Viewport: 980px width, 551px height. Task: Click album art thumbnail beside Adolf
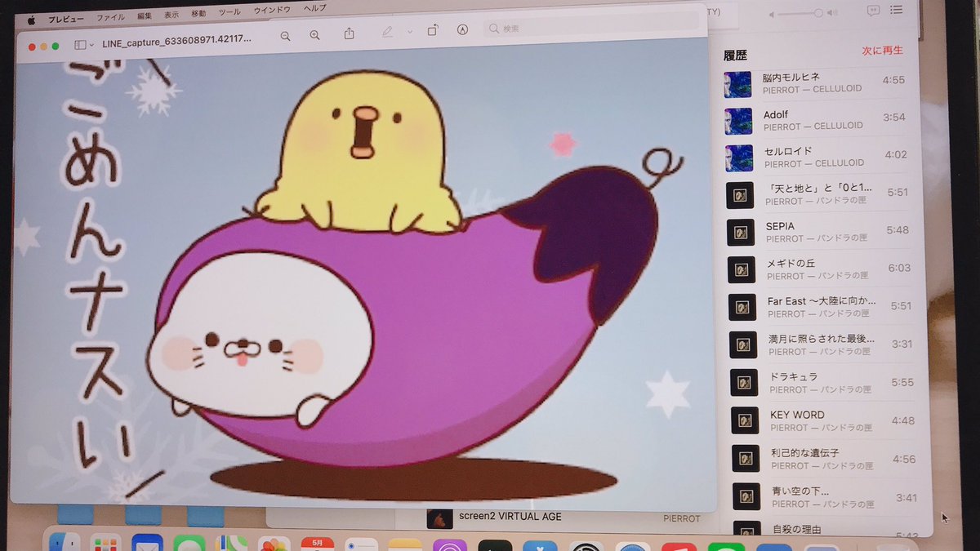(738, 122)
